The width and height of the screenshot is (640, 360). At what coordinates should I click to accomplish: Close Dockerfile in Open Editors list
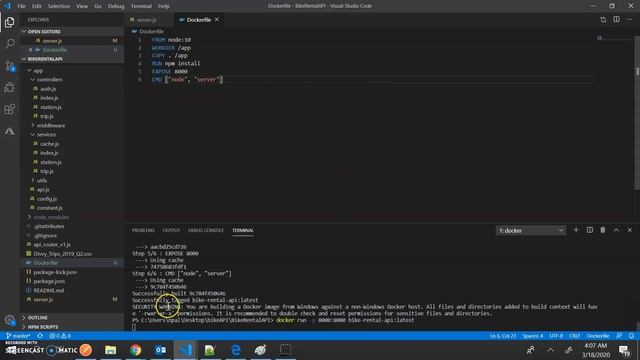click(30, 50)
